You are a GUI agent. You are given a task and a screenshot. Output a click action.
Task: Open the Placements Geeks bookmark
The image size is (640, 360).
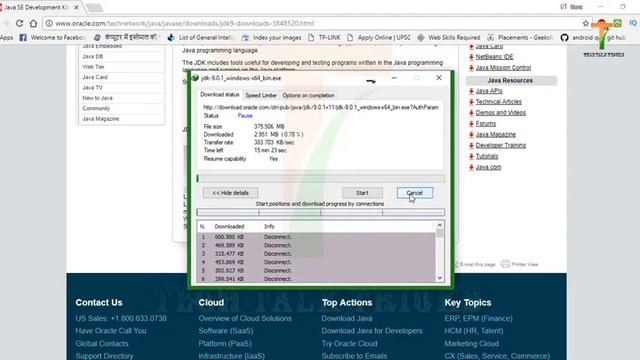click(x=520, y=38)
